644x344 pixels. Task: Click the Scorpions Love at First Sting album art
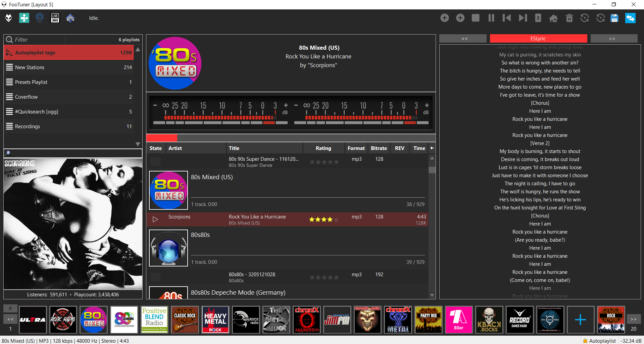pyautogui.click(x=73, y=224)
